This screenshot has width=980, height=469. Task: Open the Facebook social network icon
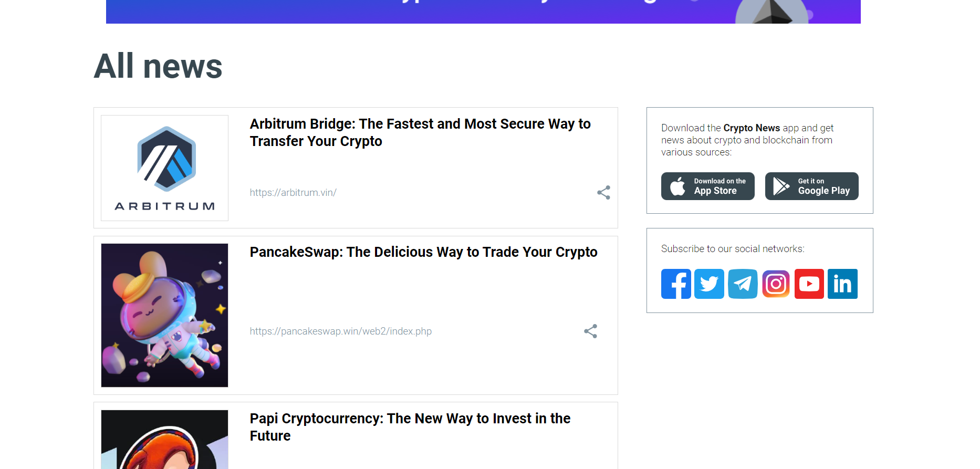coord(676,284)
